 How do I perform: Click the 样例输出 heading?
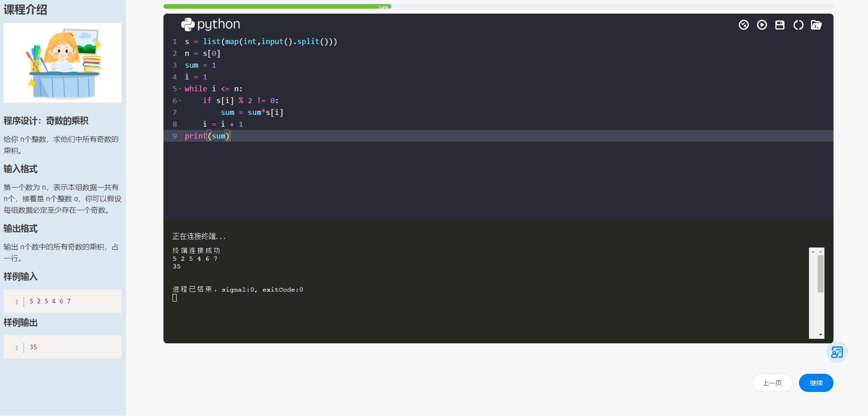point(20,322)
